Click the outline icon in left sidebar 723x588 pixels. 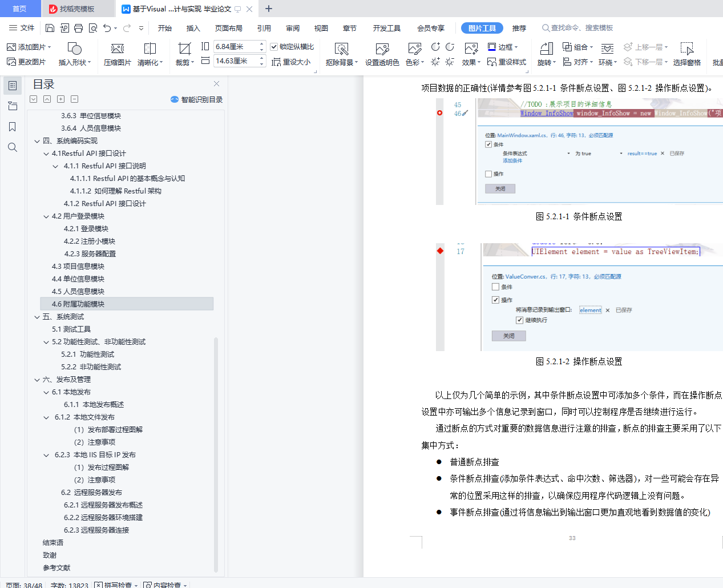point(12,86)
